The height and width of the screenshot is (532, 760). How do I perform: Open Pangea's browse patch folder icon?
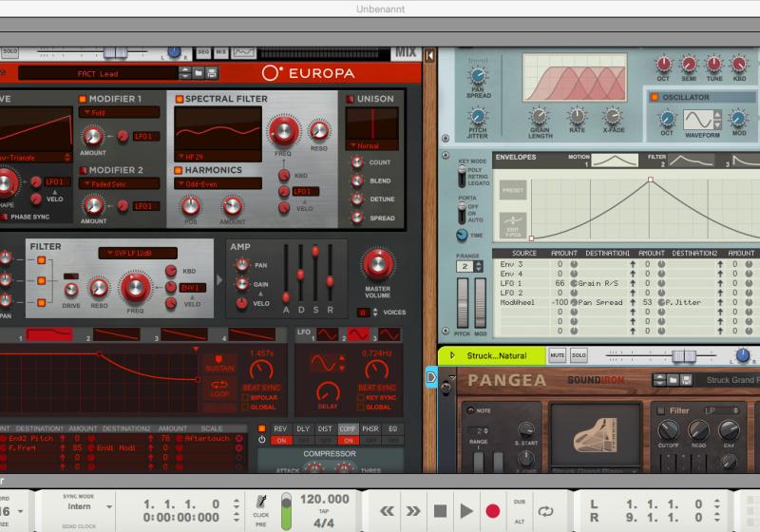click(673, 380)
